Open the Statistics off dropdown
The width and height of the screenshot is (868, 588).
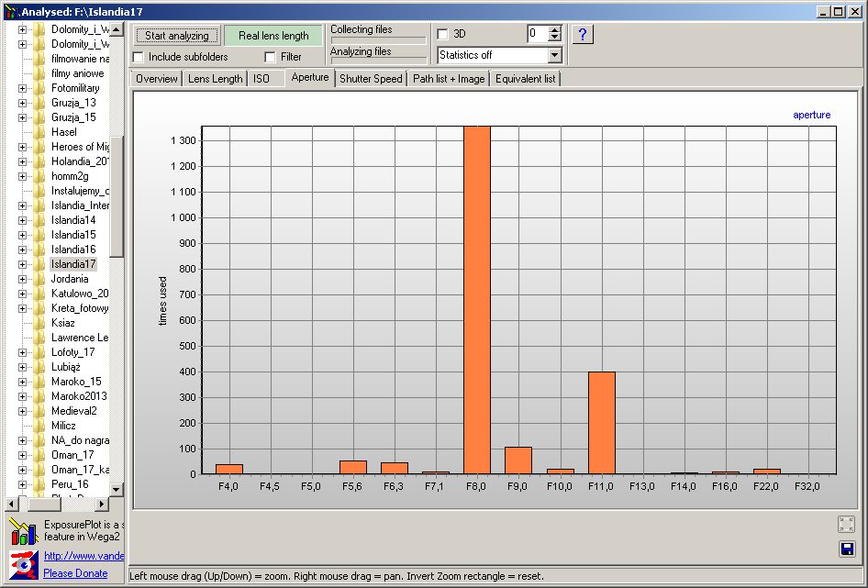coord(553,55)
